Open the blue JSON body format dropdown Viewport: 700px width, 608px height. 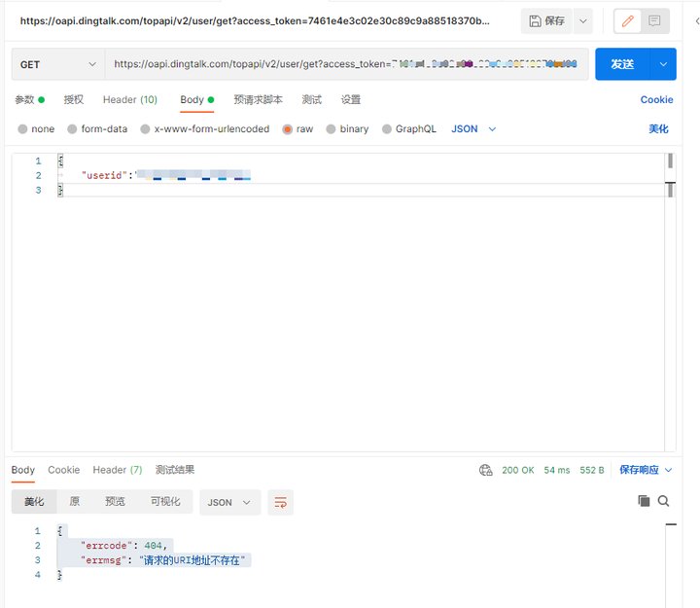tap(473, 129)
